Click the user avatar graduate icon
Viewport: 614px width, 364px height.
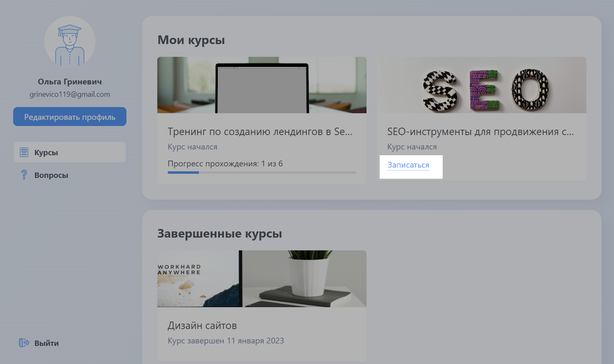[x=70, y=42]
